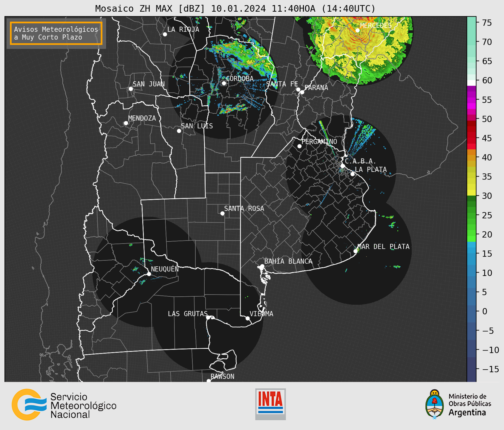This screenshot has height=430, width=504.
Task: Click the SANTA ROSA text label
Action: tap(244, 209)
